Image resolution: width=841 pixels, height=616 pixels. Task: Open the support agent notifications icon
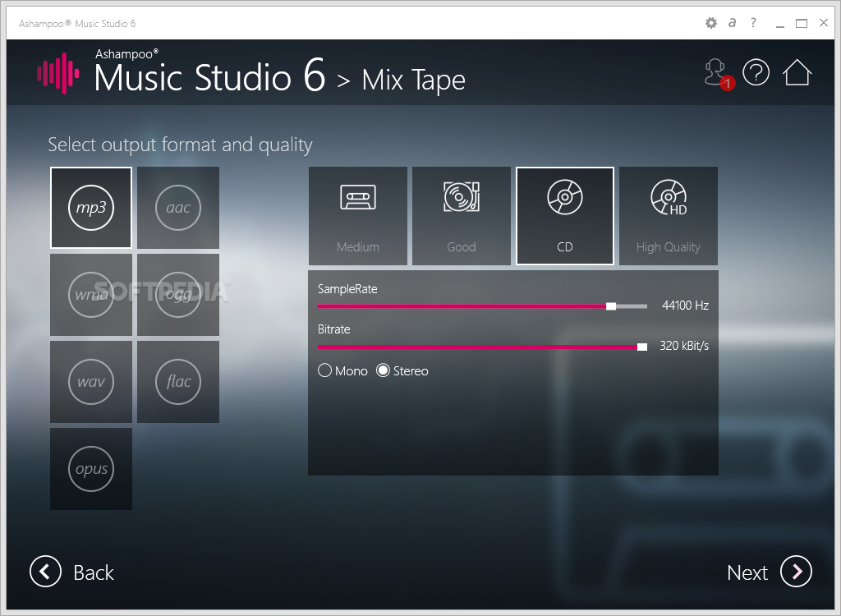tap(718, 74)
